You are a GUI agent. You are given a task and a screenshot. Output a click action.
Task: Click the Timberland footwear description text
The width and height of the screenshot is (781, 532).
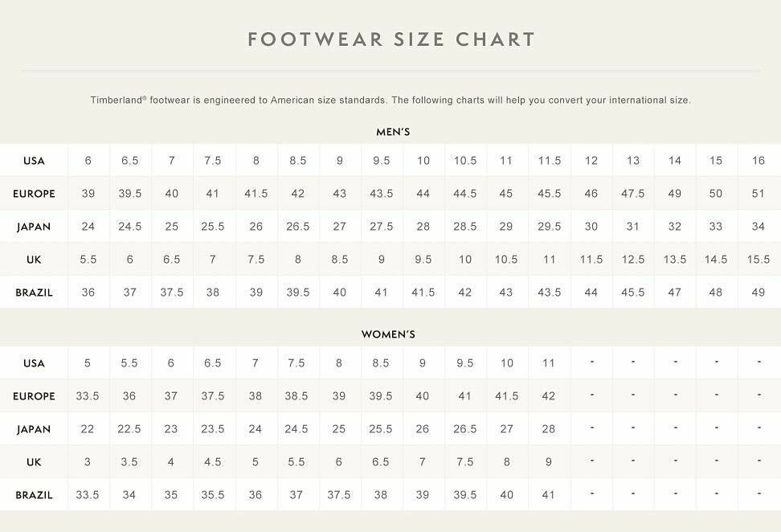point(390,100)
